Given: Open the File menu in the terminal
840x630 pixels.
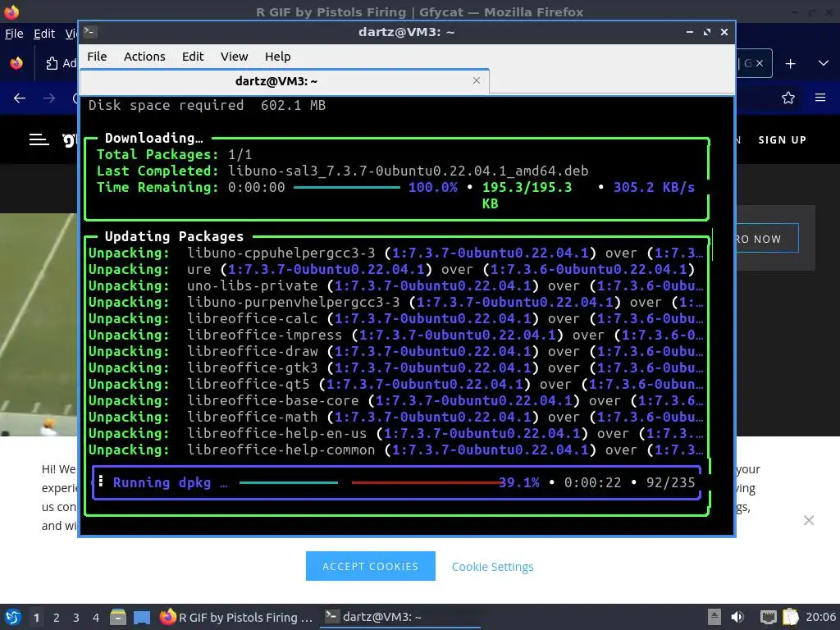Looking at the screenshot, I should [x=97, y=57].
